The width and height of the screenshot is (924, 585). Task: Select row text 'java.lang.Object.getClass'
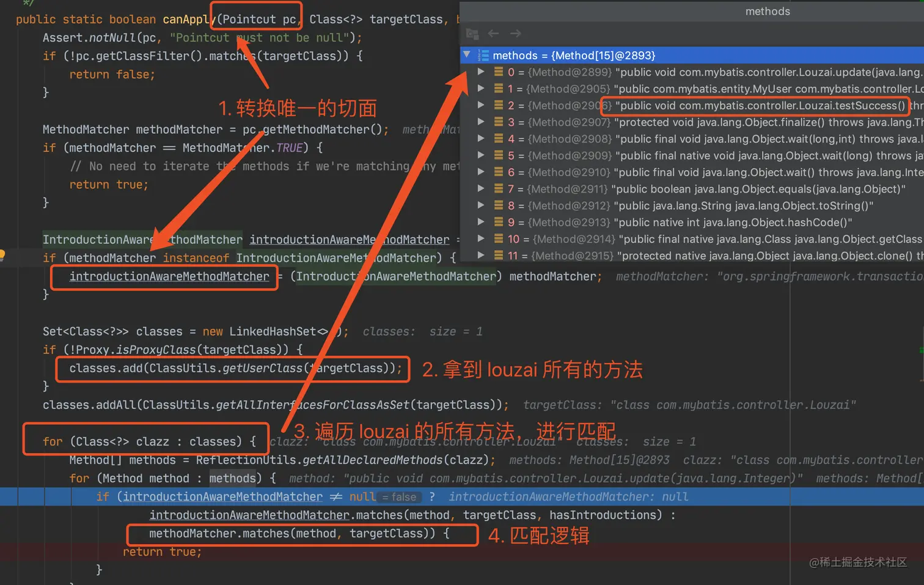860,239
